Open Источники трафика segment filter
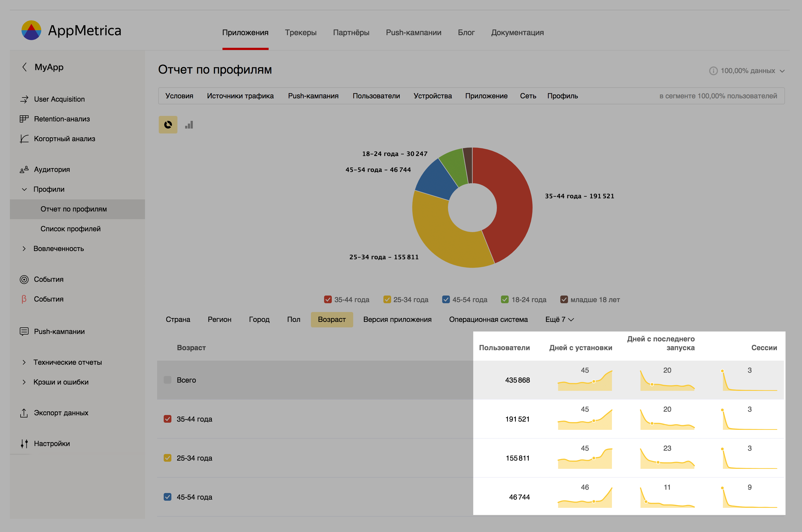 (x=240, y=96)
